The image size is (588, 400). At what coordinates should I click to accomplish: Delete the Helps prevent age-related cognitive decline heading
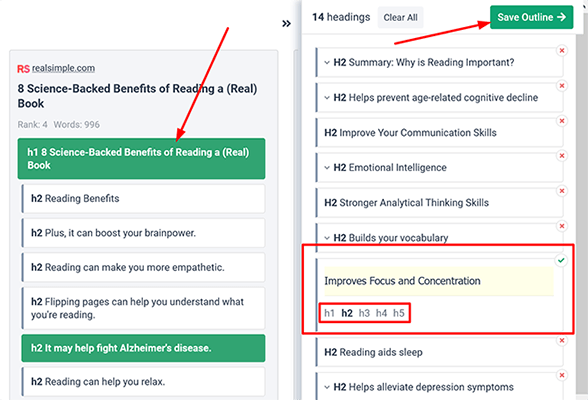(x=562, y=86)
